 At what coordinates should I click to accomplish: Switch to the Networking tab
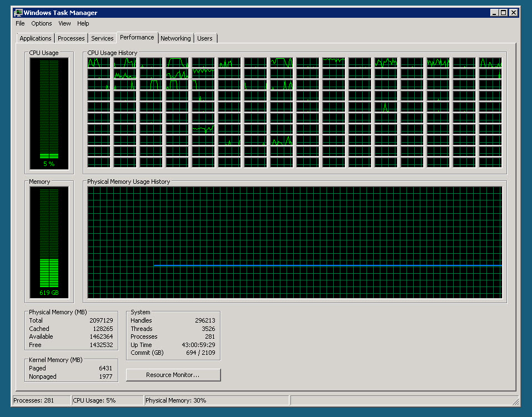click(175, 38)
